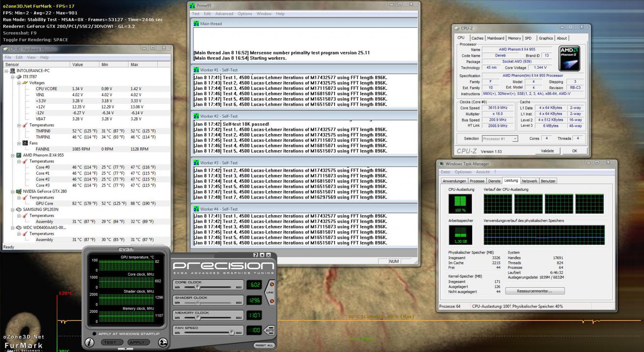Click the AMD Phenom II X4 955 processor icon
The image size is (644, 352).
(19, 155)
